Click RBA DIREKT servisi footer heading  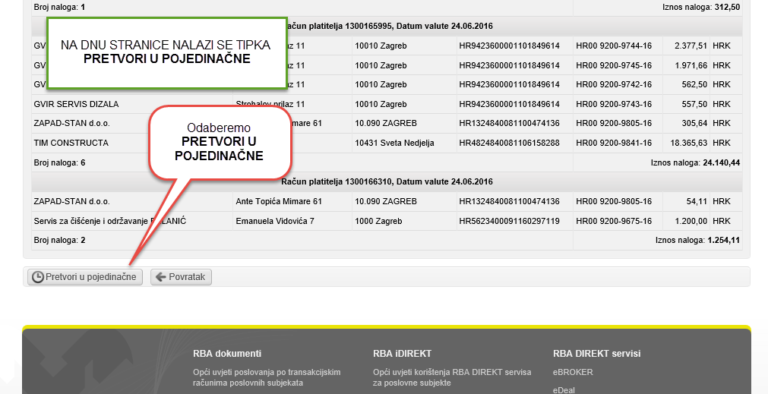597,353
